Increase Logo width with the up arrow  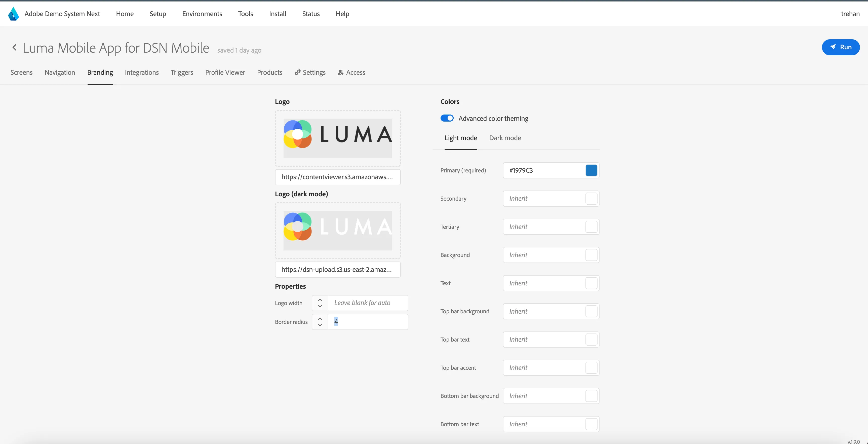[320, 300]
